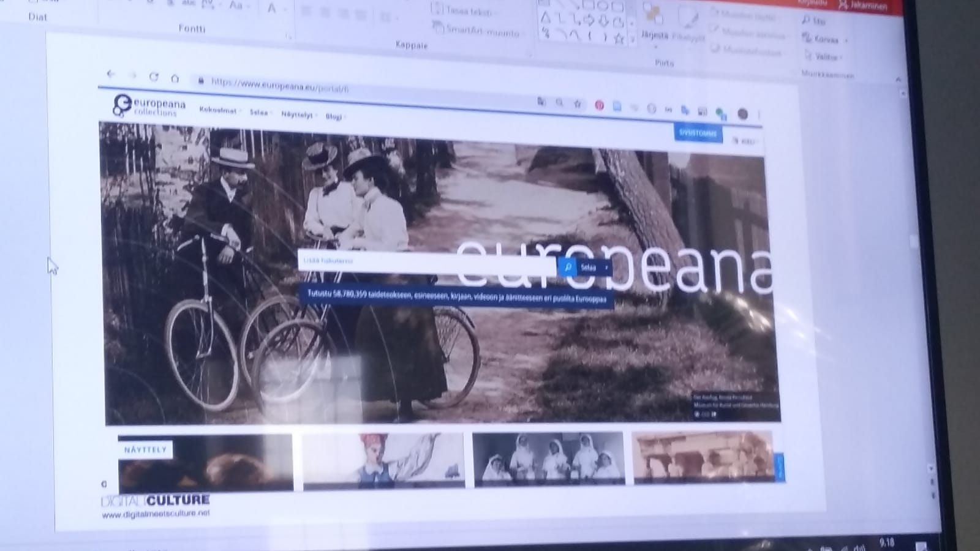Click the taskbar clock showing 9.18
The height and width of the screenshot is (551, 980).
886,542
